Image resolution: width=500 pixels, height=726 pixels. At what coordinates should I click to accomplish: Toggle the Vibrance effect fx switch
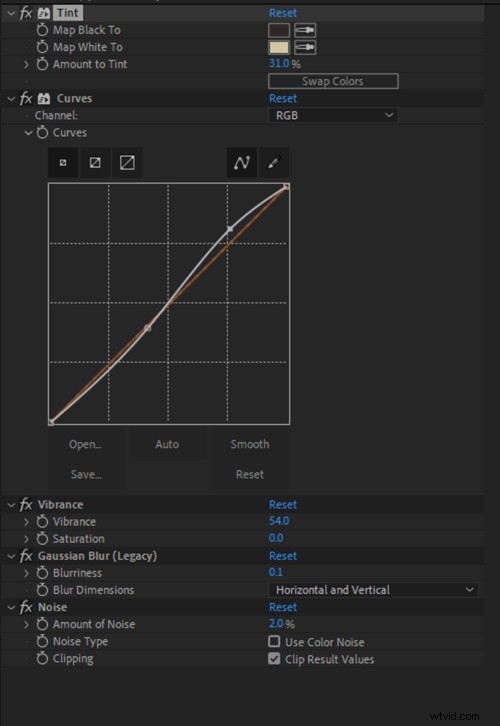point(26,504)
